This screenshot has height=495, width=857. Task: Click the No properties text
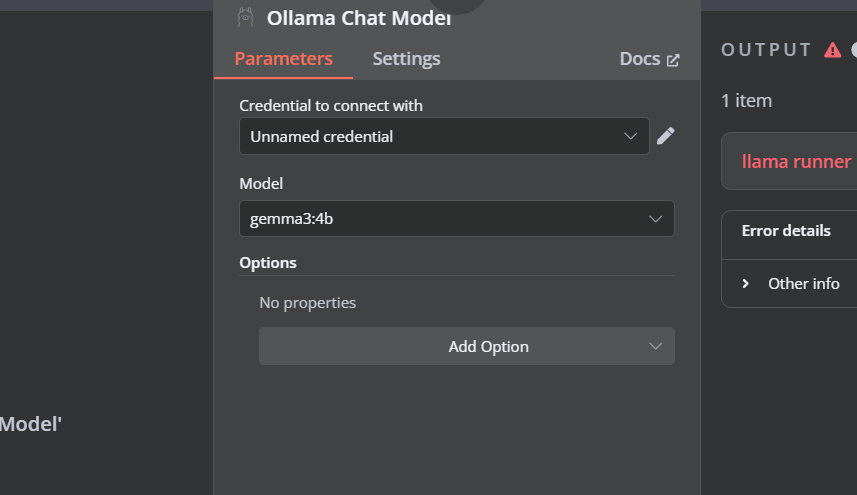click(x=307, y=303)
